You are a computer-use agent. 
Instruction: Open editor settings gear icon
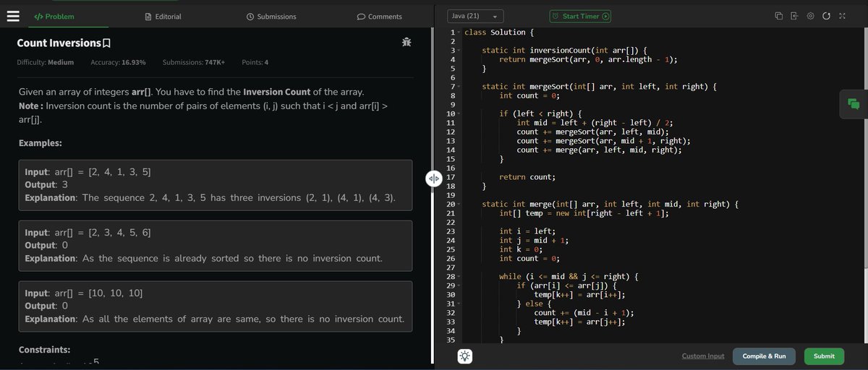coord(810,16)
